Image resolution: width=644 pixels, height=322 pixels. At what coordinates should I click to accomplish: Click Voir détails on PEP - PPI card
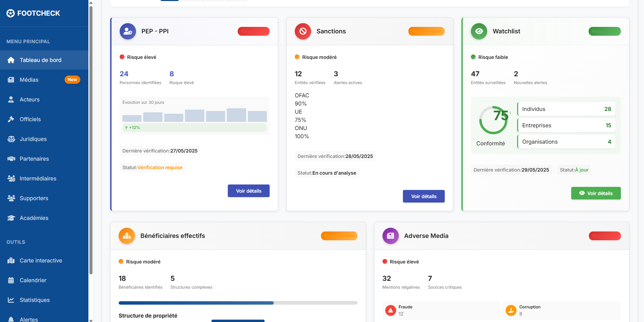[249, 191]
